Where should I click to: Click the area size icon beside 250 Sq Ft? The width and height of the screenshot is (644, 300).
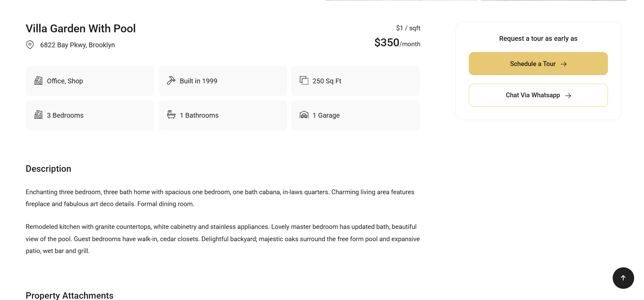(304, 81)
